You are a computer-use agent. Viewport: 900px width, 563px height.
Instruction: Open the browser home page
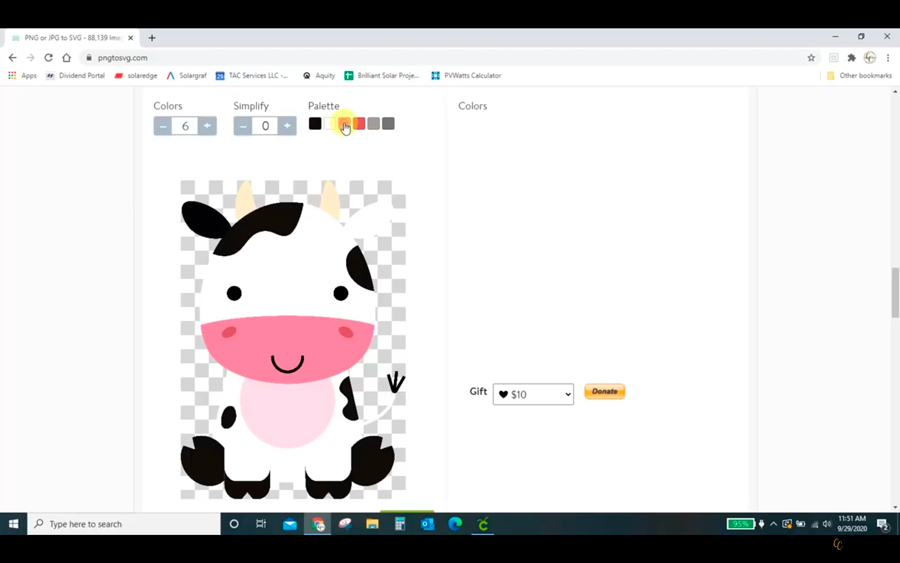click(67, 57)
